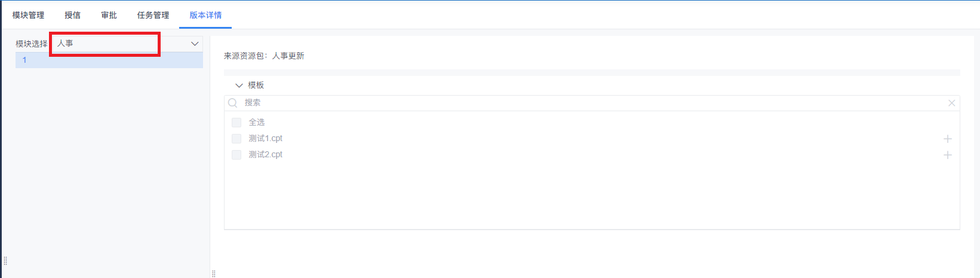Select the 版本详情 tab

point(205,15)
